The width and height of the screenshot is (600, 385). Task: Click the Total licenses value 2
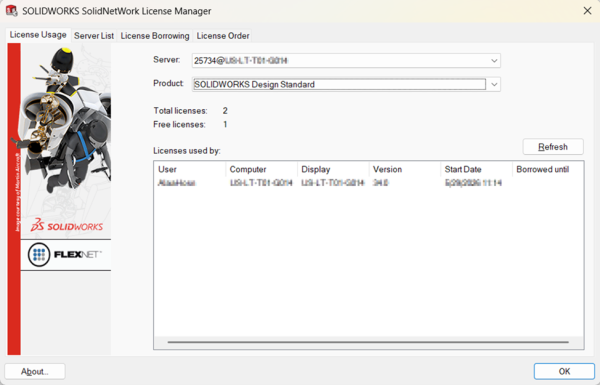tap(225, 111)
